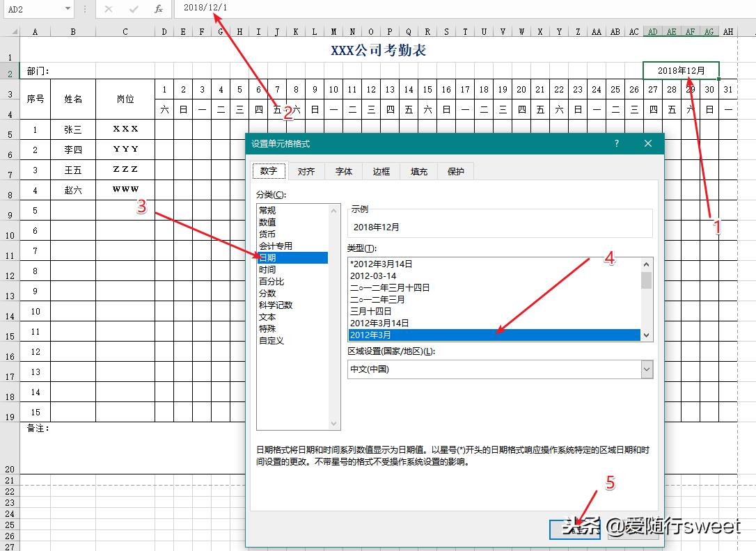Click the Help ? icon in the dialog
This screenshot has height=551, width=756.
click(616, 143)
